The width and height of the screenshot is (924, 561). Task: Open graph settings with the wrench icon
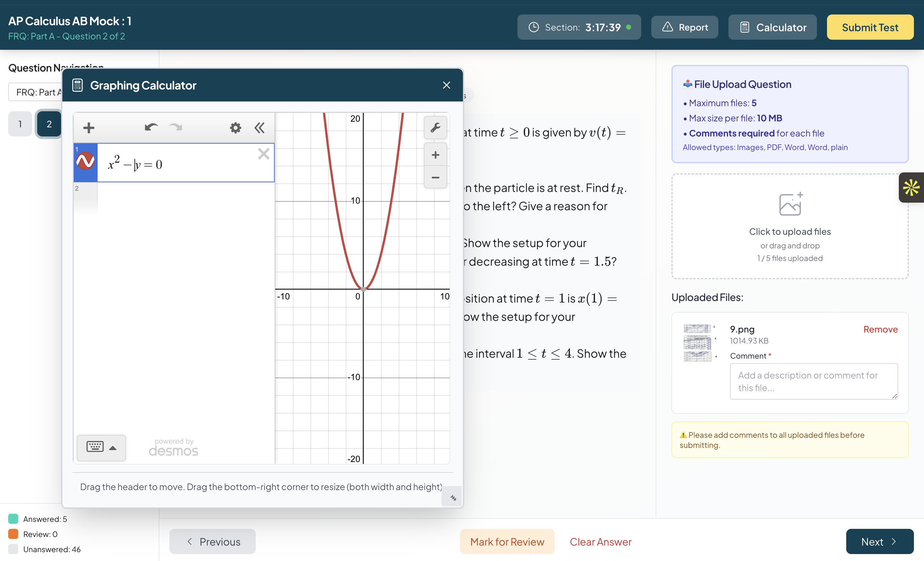pos(435,128)
